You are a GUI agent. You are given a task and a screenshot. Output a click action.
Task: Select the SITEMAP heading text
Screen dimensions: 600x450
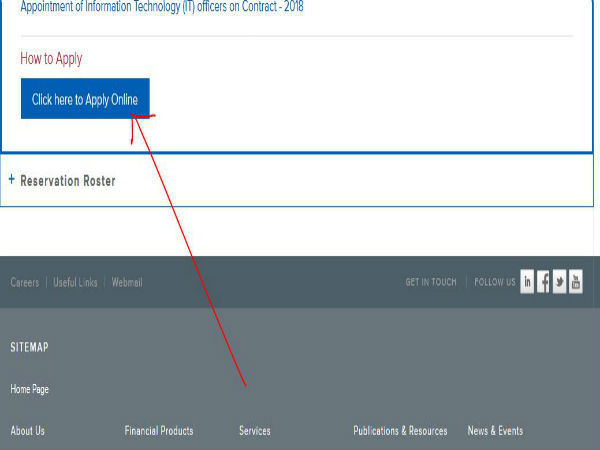(29, 347)
